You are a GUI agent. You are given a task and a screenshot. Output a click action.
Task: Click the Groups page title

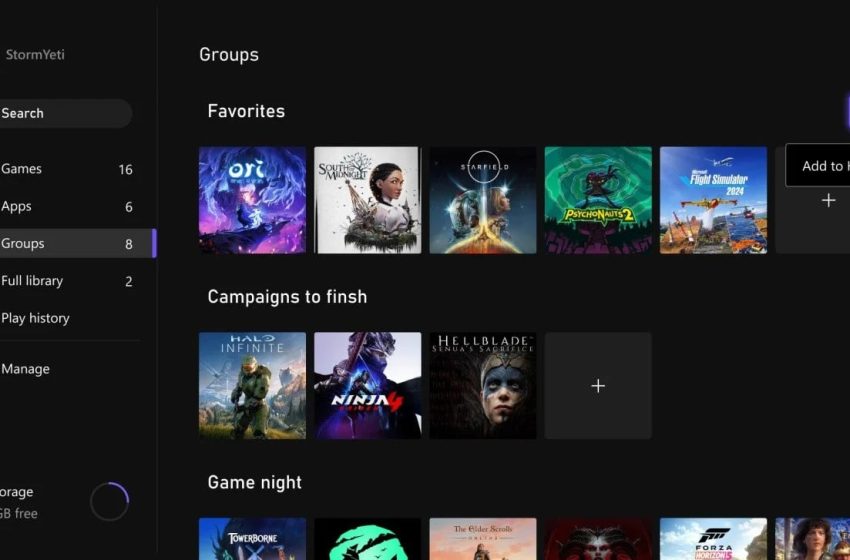229,55
